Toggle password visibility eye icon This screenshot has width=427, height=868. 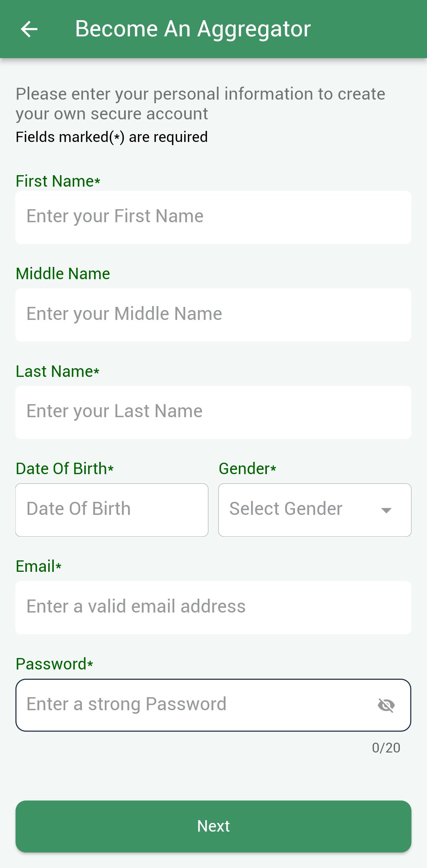(386, 705)
